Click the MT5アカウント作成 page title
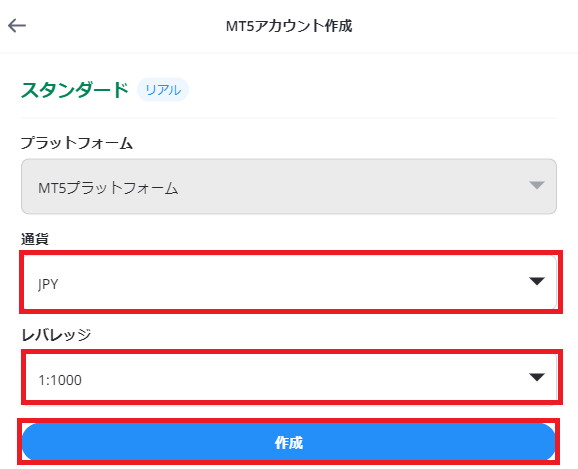578x469 pixels. click(x=289, y=26)
